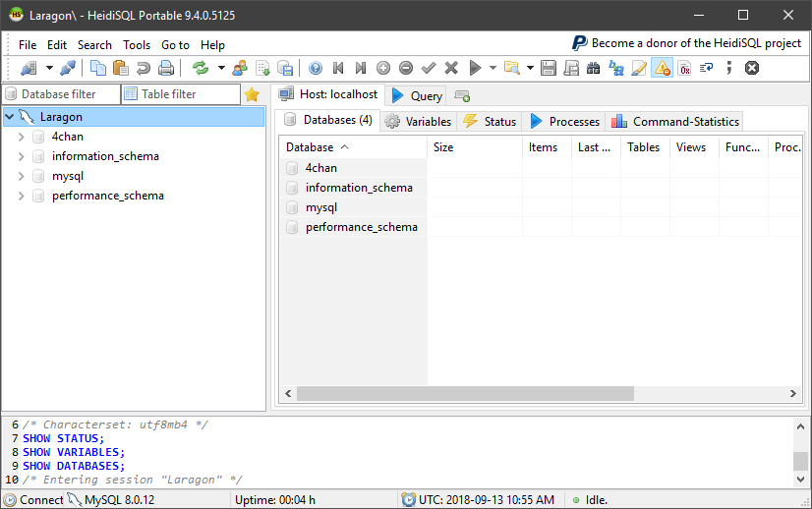Sort by the Database column header
This screenshot has width=812, height=509.
[353, 147]
